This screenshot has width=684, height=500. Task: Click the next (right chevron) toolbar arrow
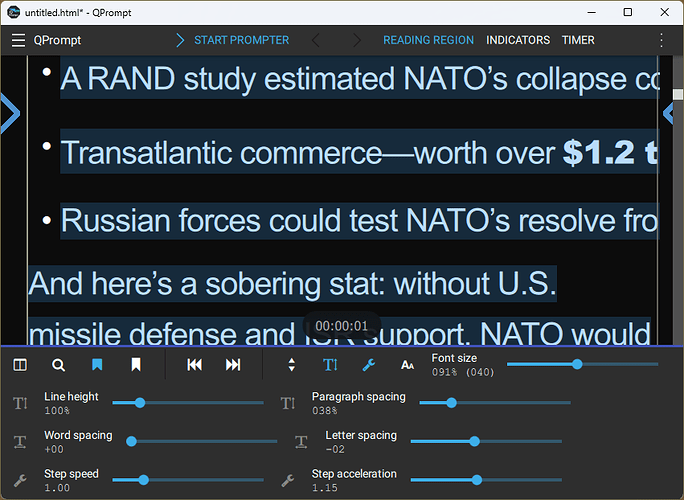(357, 40)
